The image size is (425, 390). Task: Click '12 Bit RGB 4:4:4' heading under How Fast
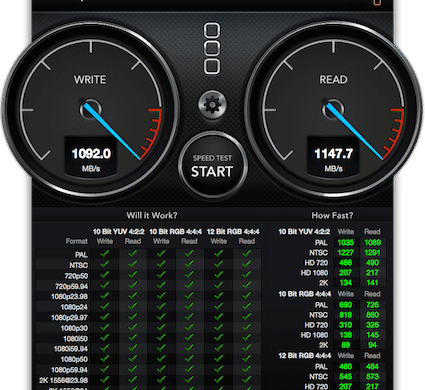305,356
